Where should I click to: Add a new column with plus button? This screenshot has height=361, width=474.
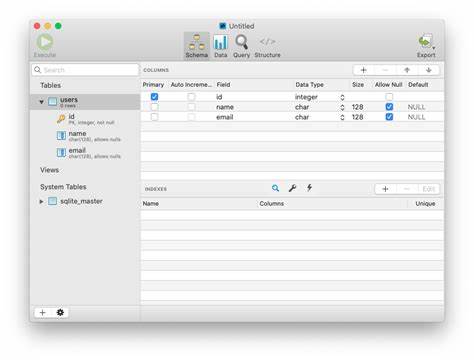coord(363,70)
